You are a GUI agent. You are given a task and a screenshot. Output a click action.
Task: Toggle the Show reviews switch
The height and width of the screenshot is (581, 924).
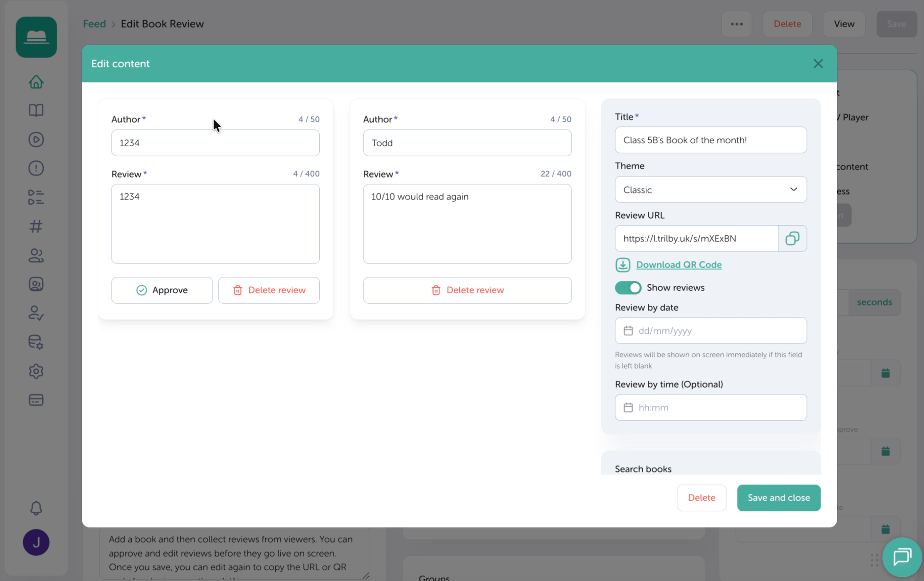tap(628, 288)
